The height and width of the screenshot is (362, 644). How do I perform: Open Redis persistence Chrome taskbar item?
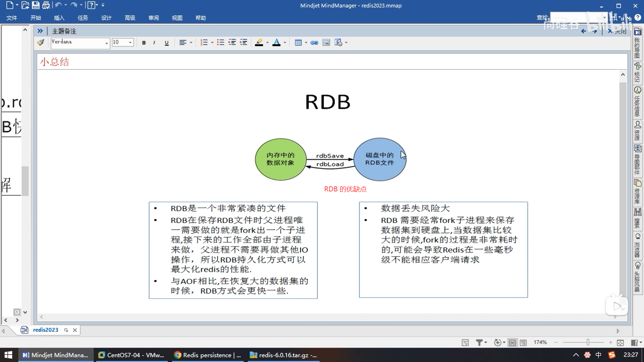point(208,355)
